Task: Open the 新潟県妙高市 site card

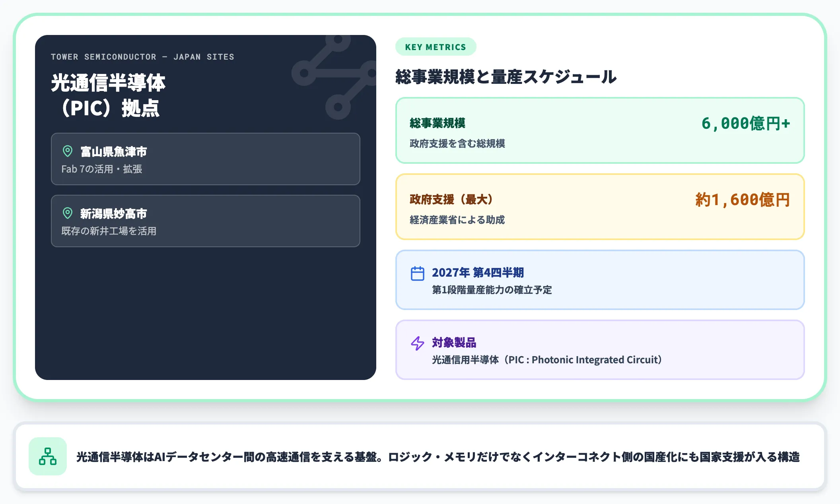Action: 206,221
